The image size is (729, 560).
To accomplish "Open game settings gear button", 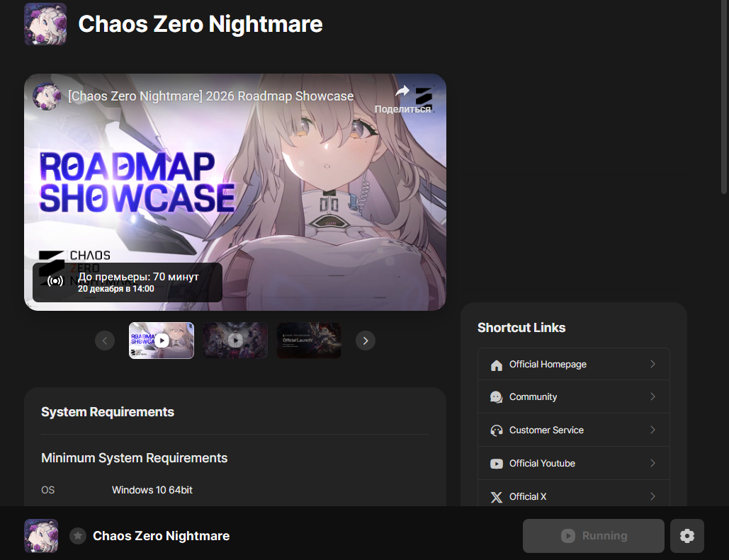I will pyautogui.click(x=686, y=536).
